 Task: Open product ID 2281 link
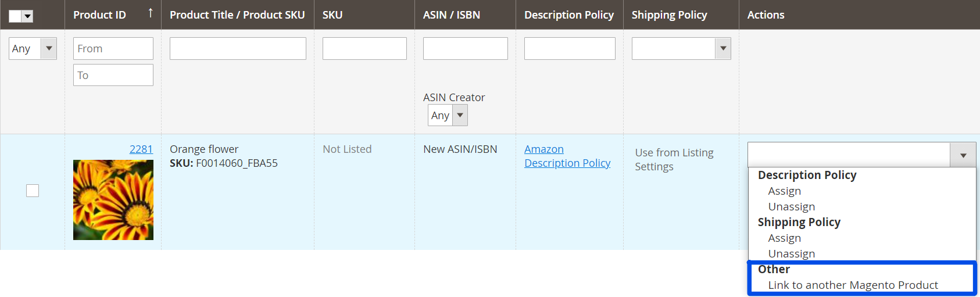(141, 149)
